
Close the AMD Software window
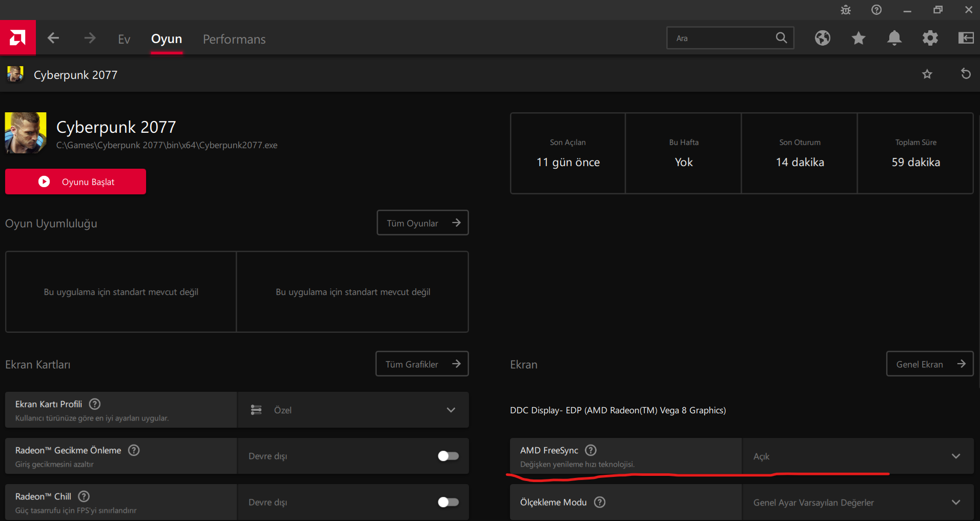click(x=969, y=10)
